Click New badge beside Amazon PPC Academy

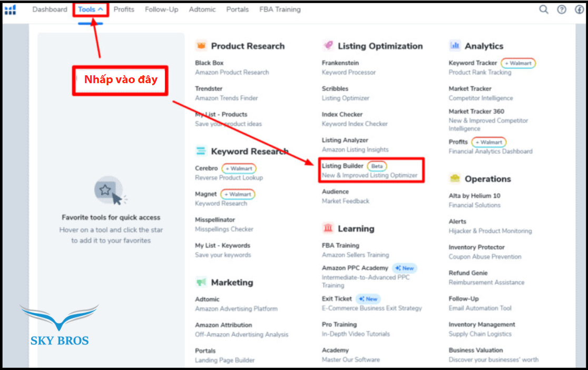pos(405,268)
